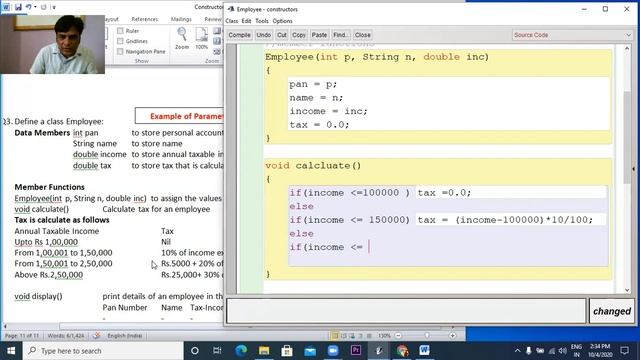The image size is (640, 360).
Task: Open Premiere Pro from taskbar
Action: [356, 351]
